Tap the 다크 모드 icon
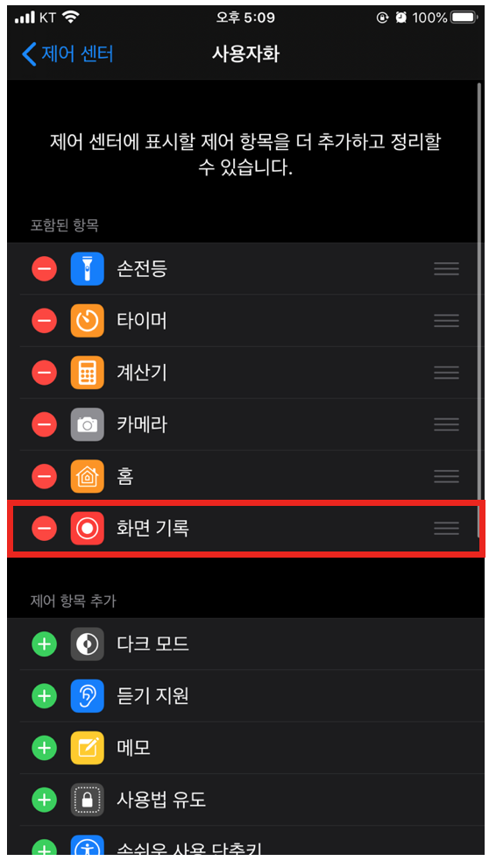The image size is (489, 868). 88,644
